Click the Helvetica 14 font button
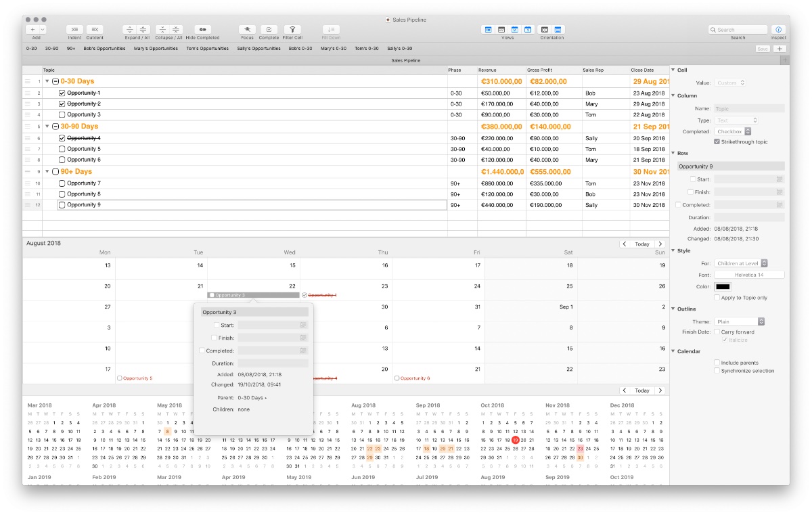812x515 pixels. click(x=748, y=275)
